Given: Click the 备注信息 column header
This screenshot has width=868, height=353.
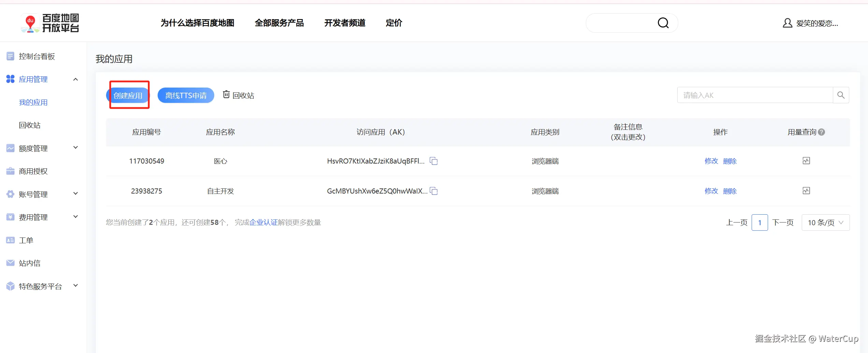Looking at the screenshot, I should [628, 132].
